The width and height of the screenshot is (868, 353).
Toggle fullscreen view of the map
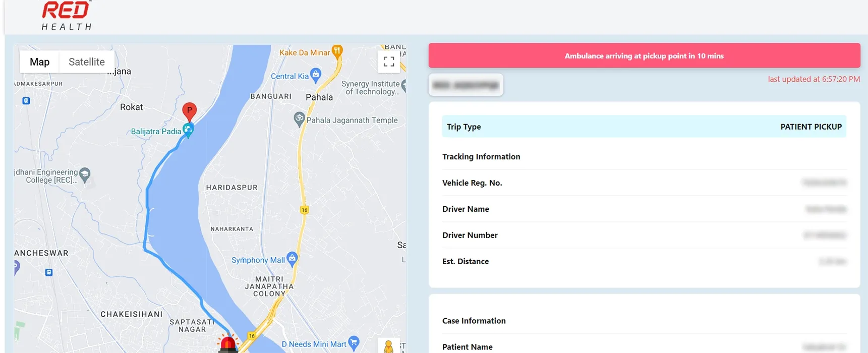coord(388,62)
